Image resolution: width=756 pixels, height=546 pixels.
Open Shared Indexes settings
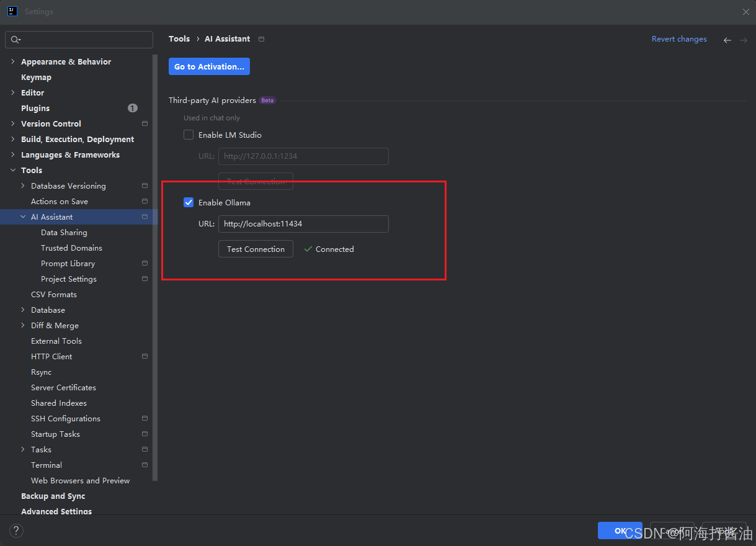click(59, 403)
